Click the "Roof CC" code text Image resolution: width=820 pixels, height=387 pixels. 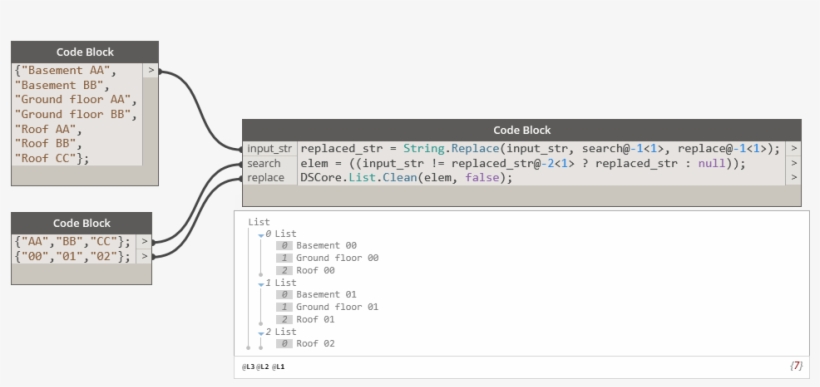45,158
